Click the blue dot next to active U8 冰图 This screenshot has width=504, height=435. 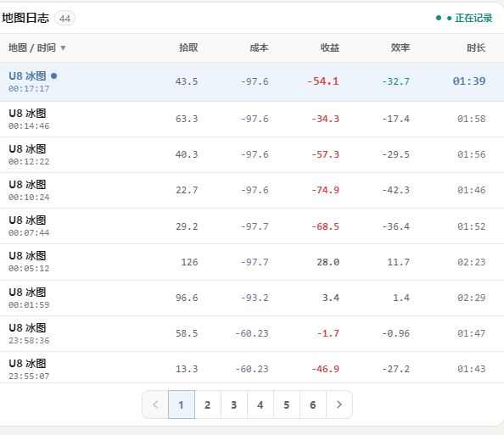point(54,75)
